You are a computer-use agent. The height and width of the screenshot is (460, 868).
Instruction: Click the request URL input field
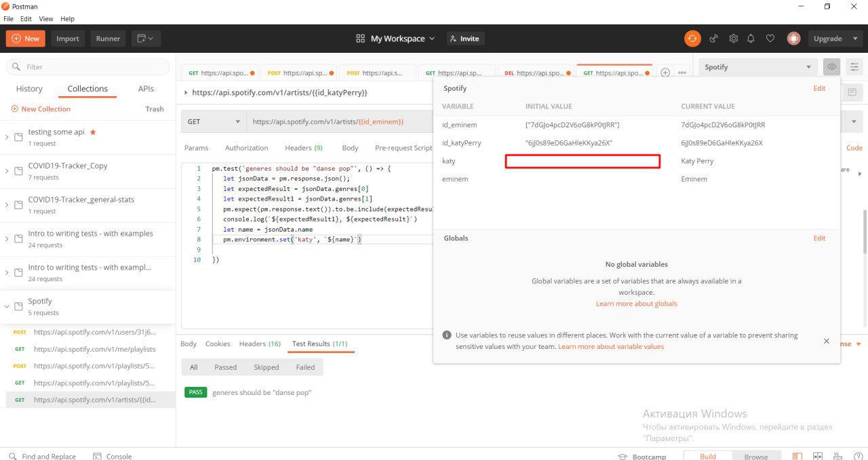339,122
